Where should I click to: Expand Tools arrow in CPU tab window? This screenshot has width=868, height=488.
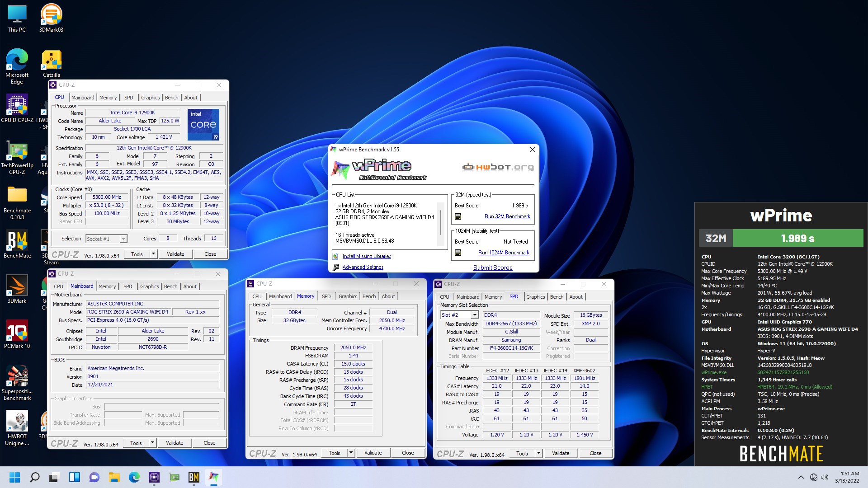click(x=153, y=254)
